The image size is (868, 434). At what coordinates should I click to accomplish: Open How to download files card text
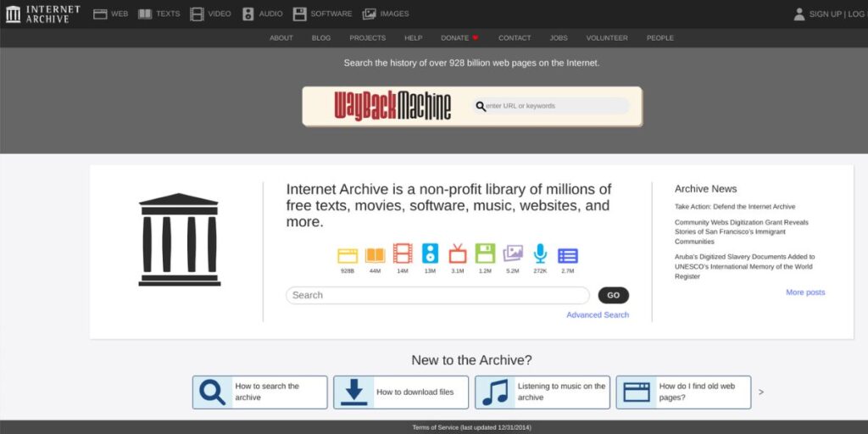(x=415, y=392)
